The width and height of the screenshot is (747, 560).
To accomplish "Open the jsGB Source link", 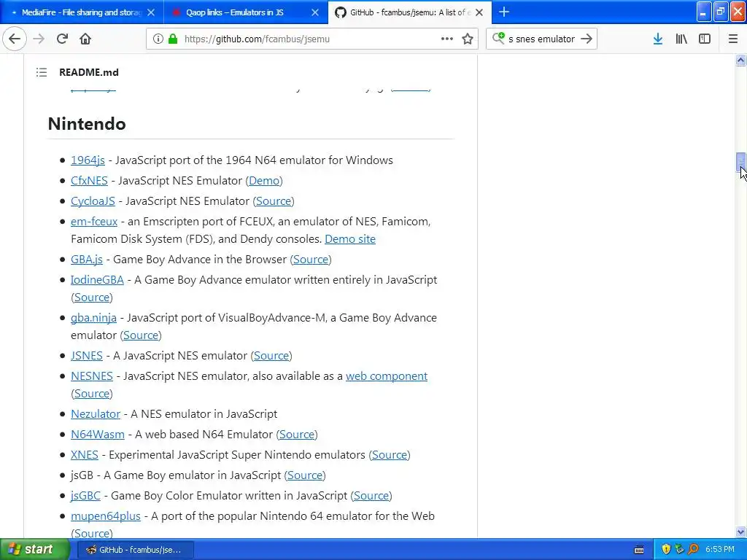I will coord(305,475).
